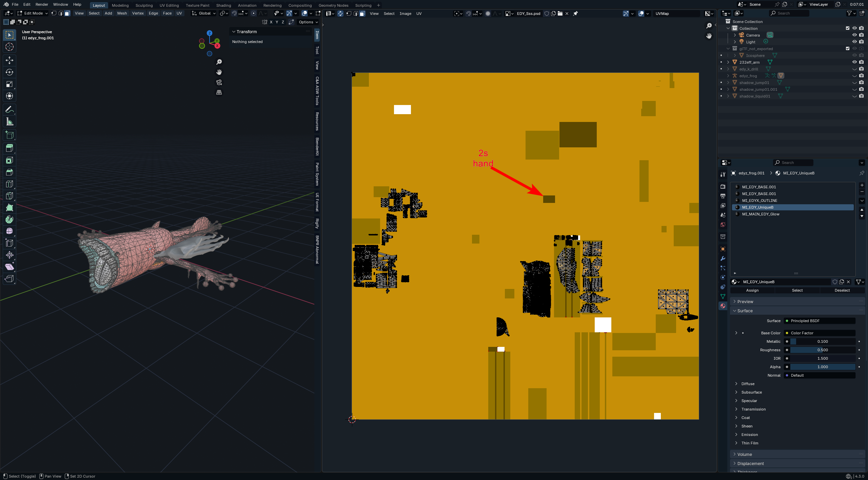The image size is (868, 480).
Task: Click the viewport zoom magnifier icon
Action: [219, 62]
